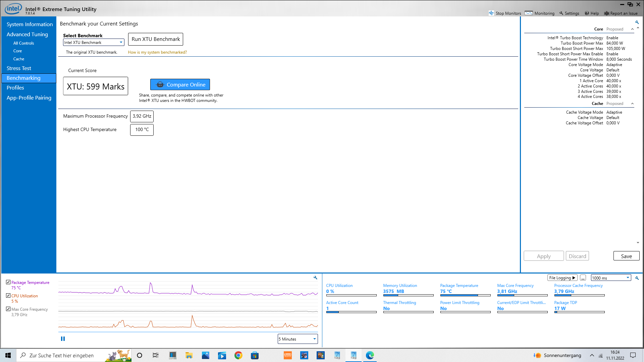644x362 pixels.
Task: Click the Max Core Frequency progress bar
Action: click(522, 295)
